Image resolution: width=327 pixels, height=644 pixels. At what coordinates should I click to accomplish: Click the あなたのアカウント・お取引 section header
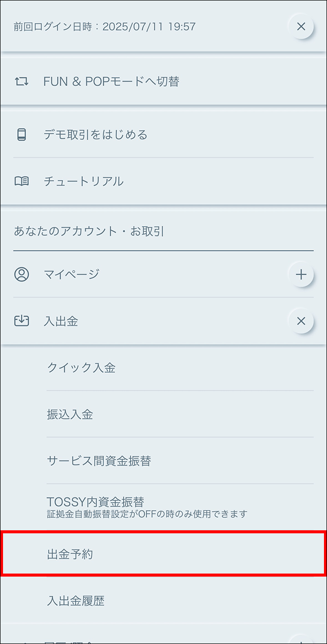(x=89, y=231)
